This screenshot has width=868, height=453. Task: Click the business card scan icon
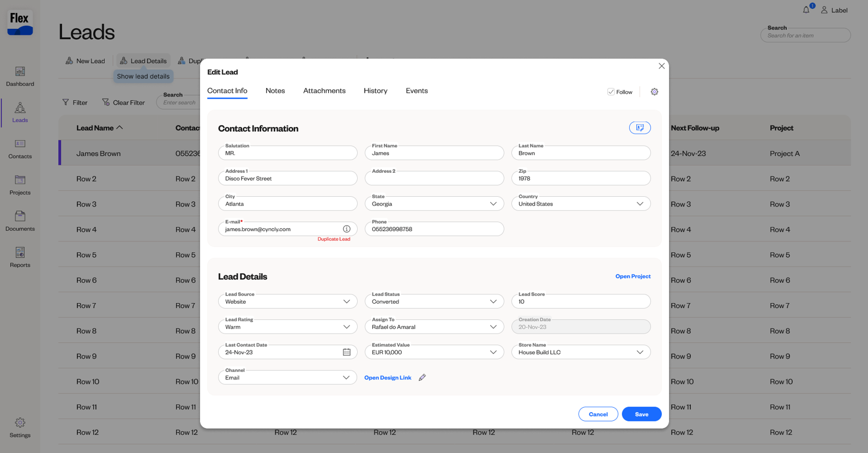coord(640,128)
